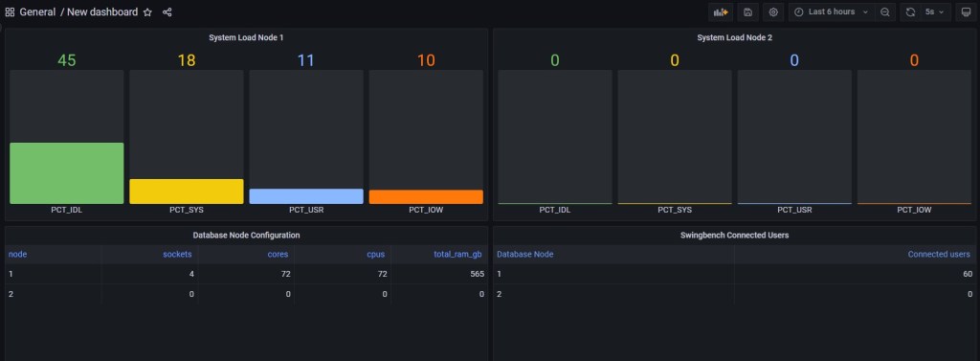Sort table by node column header
The width and height of the screenshot is (980, 361).
tap(17, 254)
